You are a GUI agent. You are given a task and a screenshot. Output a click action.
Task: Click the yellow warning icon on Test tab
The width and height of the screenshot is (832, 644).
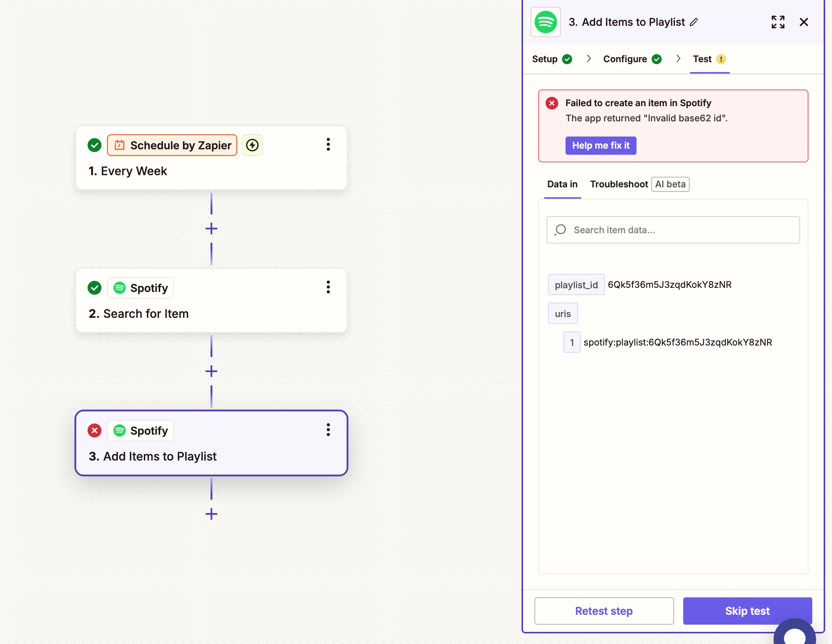pyautogui.click(x=721, y=59)
